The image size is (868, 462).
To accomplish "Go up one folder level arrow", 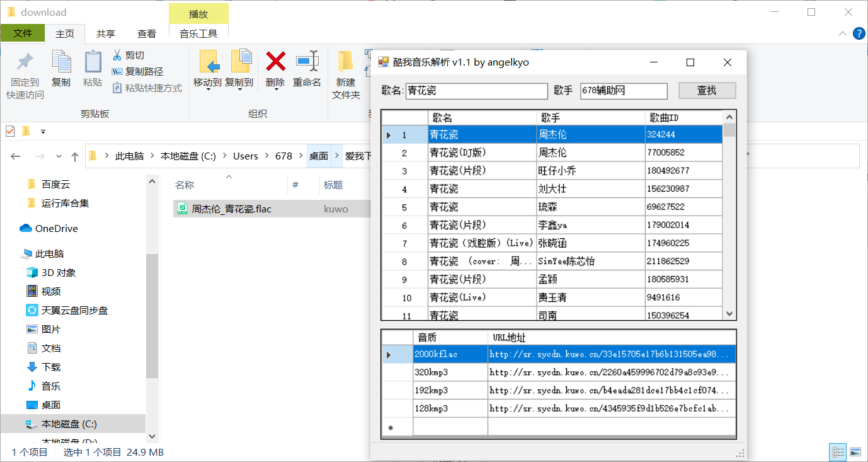I will [75, 156].
